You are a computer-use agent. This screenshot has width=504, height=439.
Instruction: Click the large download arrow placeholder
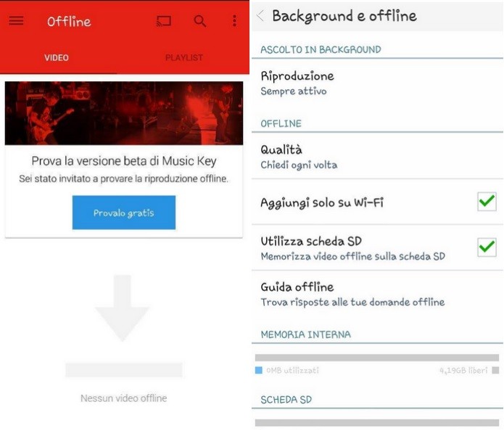click(122, 308)
